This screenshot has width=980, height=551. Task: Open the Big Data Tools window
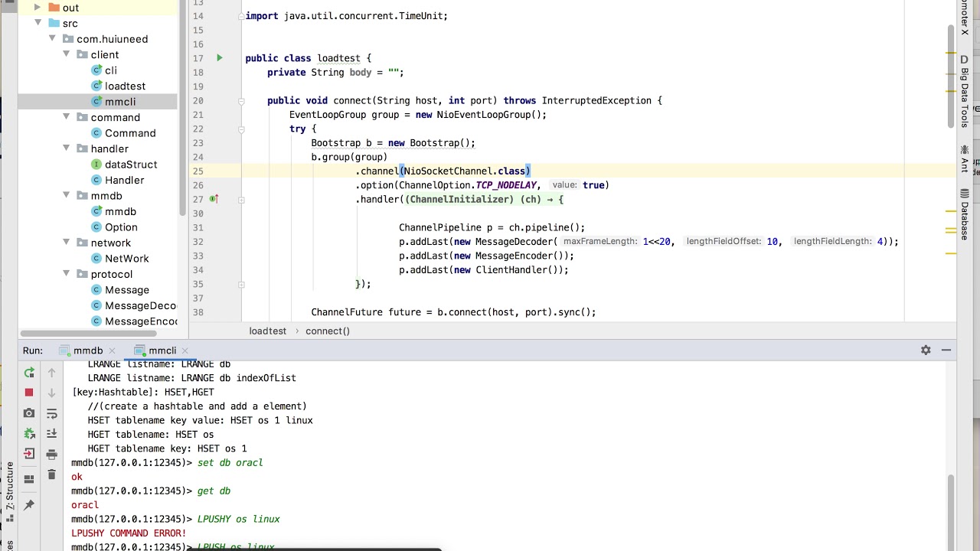point(965,92)
